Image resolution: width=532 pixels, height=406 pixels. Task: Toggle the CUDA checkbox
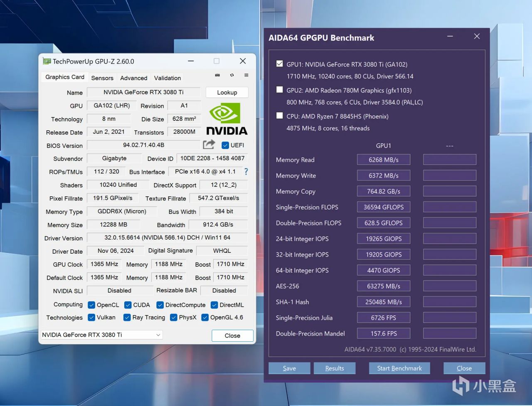point(128,305)
